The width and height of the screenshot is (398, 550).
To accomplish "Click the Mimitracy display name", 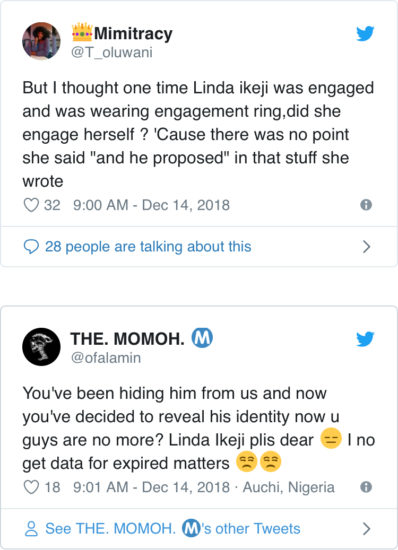I will point(133,34).
